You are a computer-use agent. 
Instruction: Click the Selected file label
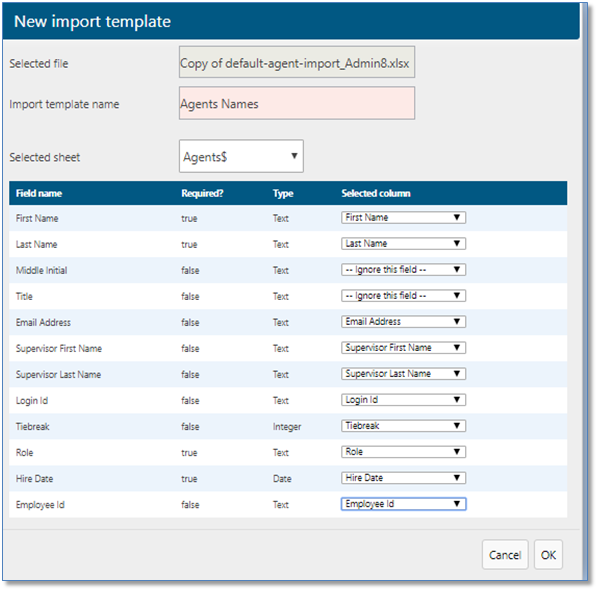pos(39,63)
